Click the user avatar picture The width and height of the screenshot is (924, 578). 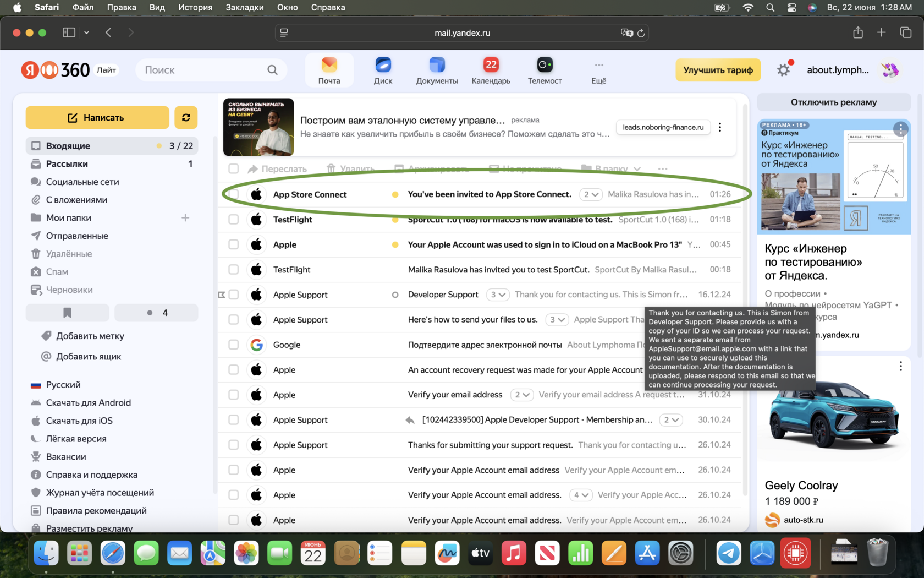click(x=890, y=70)
